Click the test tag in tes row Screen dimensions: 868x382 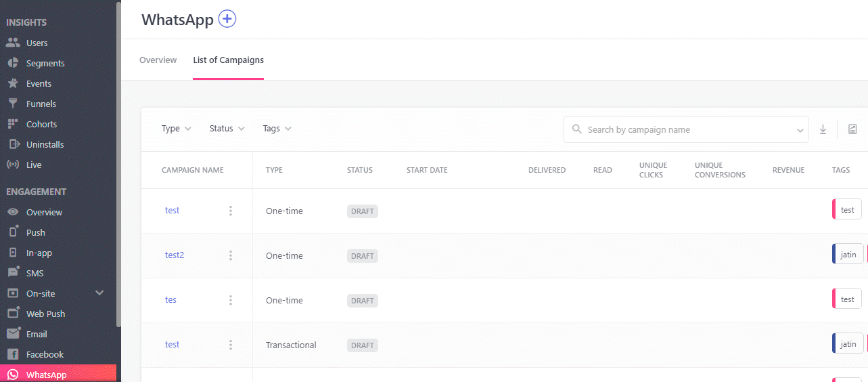pos(847,299)
